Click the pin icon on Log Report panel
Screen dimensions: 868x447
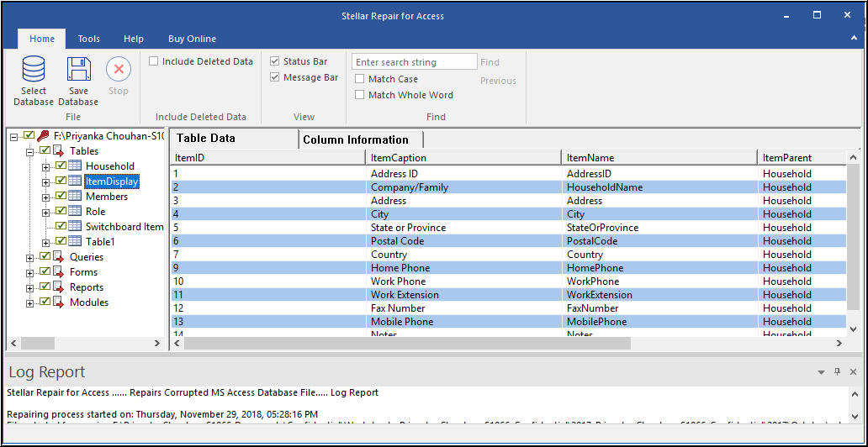[x=837, y=372]
